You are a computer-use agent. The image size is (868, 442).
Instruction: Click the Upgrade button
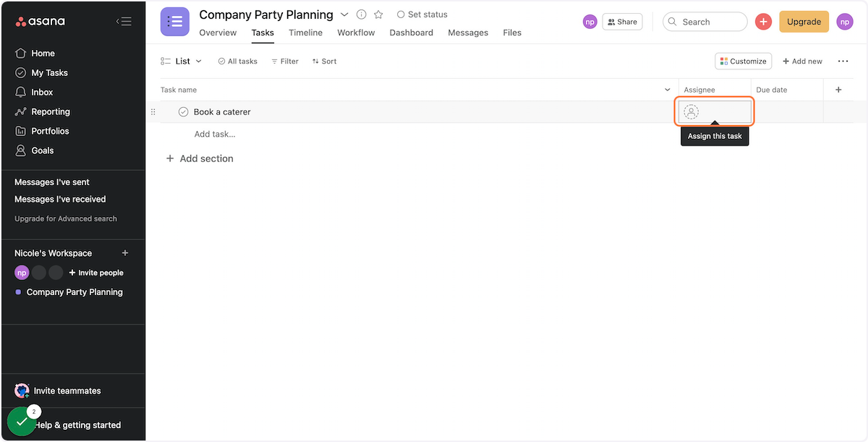(x=804, y=22)
